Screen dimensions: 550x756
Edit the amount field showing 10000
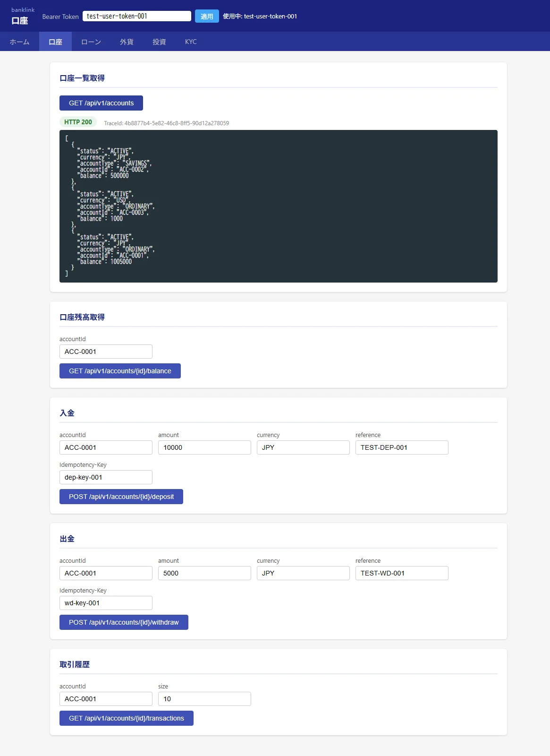[x=204, y=447]
